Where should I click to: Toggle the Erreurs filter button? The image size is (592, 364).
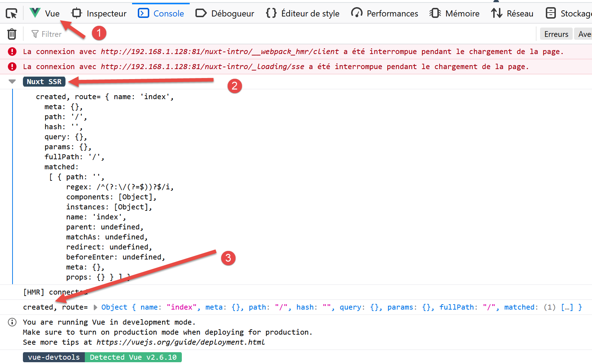[x=556, y=34]
